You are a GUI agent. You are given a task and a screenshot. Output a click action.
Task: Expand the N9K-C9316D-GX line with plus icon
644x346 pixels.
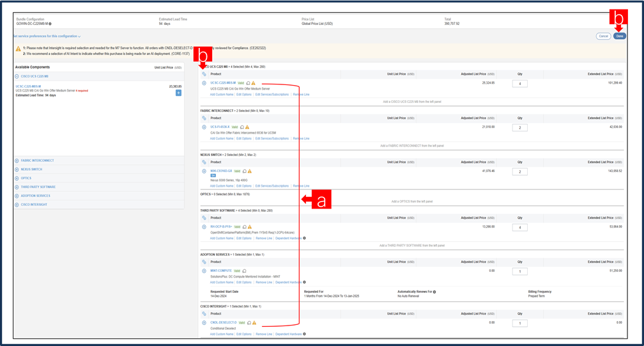(x=204, y=171)
